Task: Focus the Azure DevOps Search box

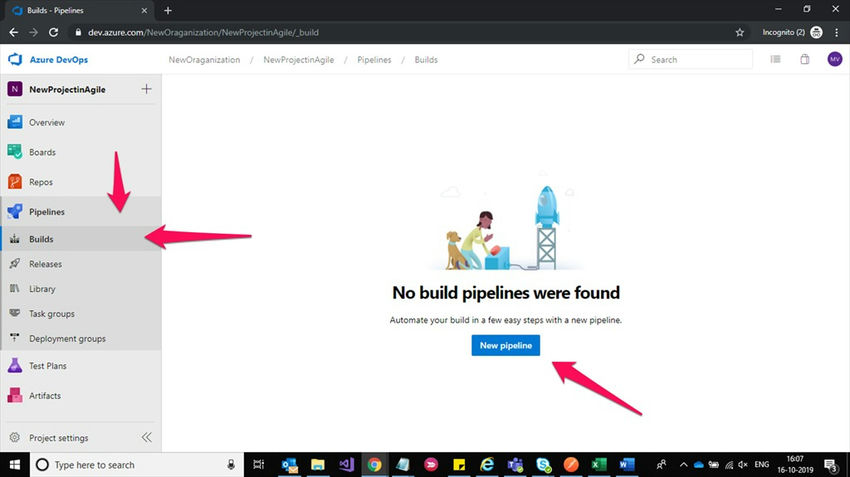Action: pyautogui.click(x=691, y=59)
